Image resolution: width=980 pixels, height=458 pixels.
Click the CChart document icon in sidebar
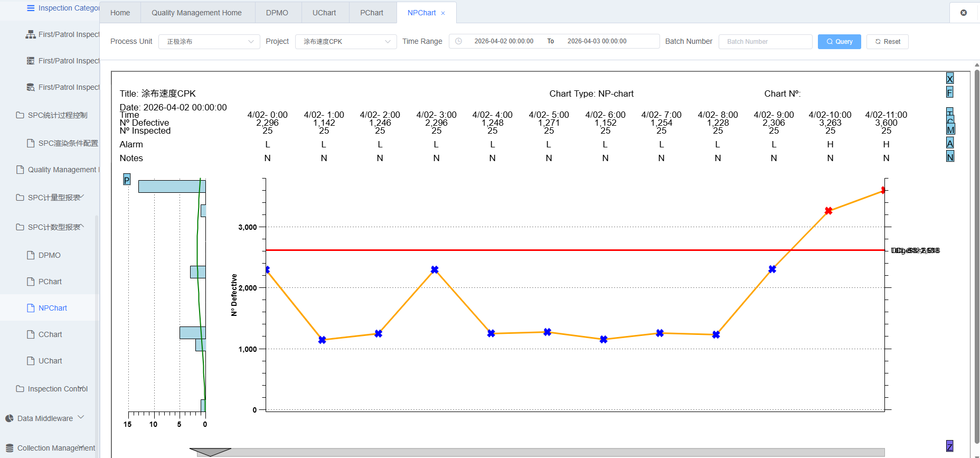coord(31,334)
